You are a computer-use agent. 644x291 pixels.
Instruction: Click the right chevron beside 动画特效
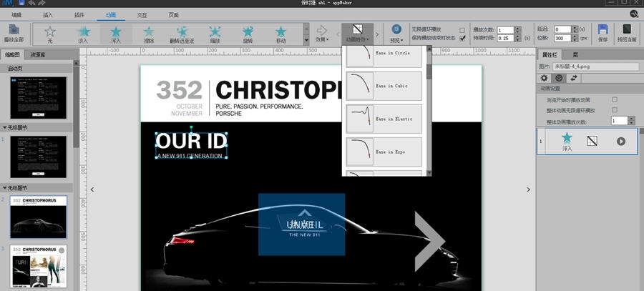377,34
